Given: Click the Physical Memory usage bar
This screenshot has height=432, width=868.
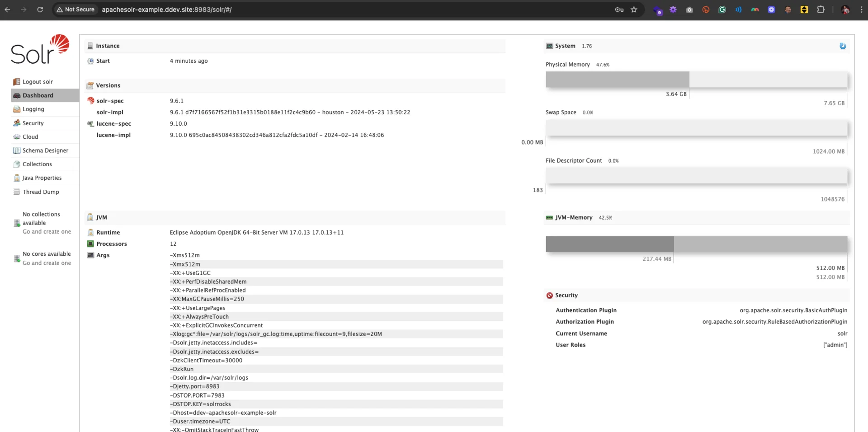Looking at the screenshot, I should coord(696,80).
